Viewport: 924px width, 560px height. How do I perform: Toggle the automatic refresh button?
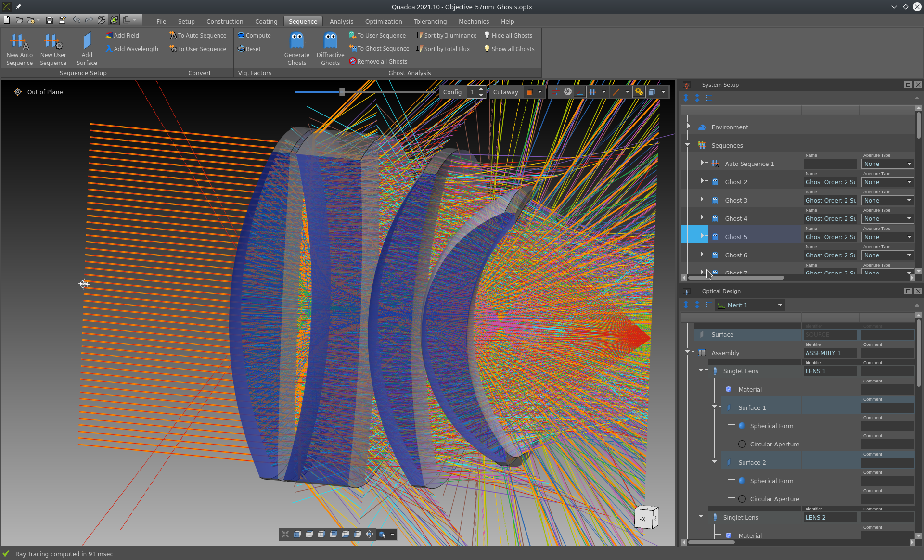114,20
